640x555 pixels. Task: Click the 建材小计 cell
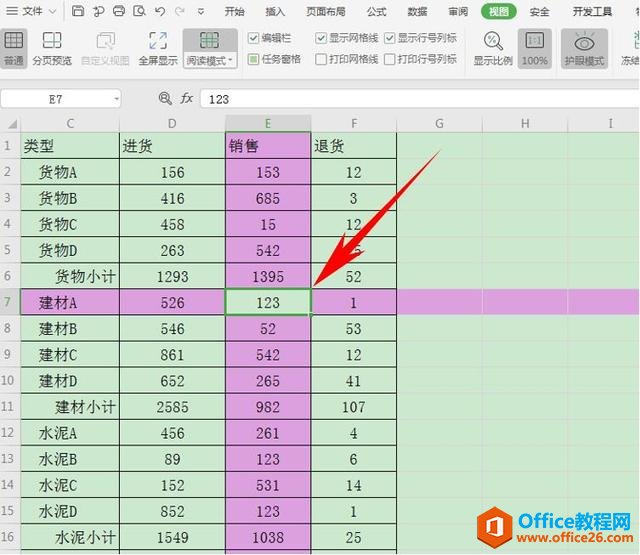pos(70,407)
